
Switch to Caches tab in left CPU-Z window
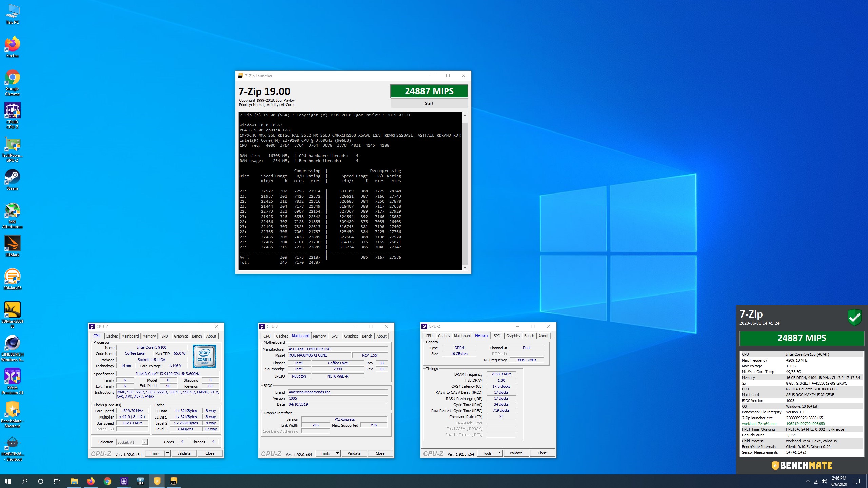point(112,336)
